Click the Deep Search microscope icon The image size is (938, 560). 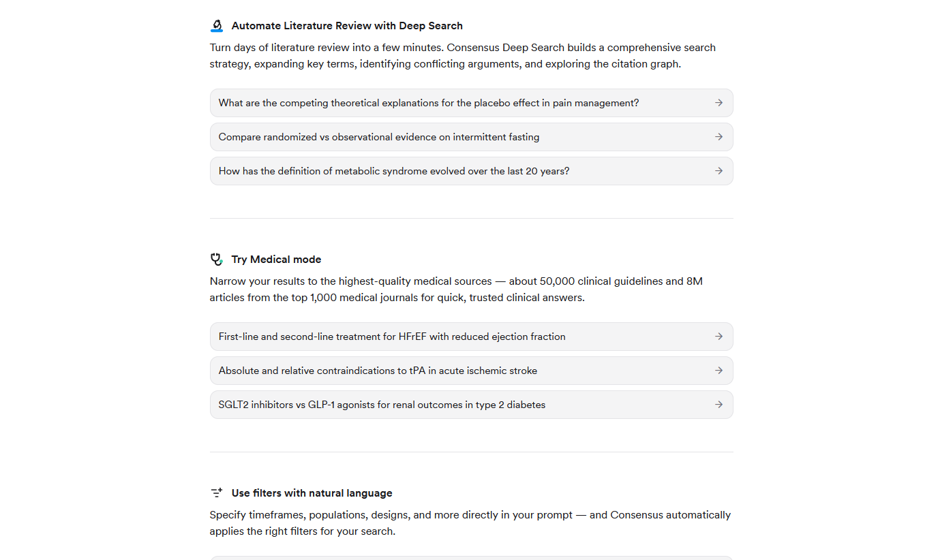[x=217, y=26]
